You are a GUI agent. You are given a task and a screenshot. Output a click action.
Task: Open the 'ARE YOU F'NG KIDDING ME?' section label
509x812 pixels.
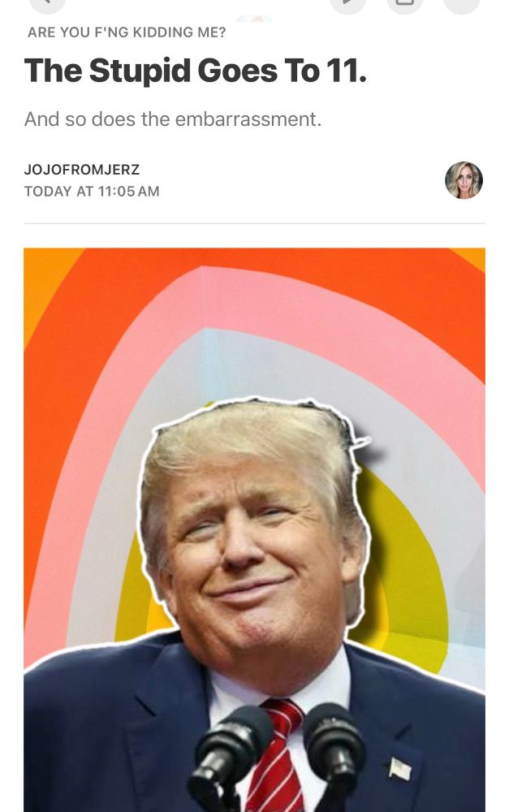click(x=127, y=32)
